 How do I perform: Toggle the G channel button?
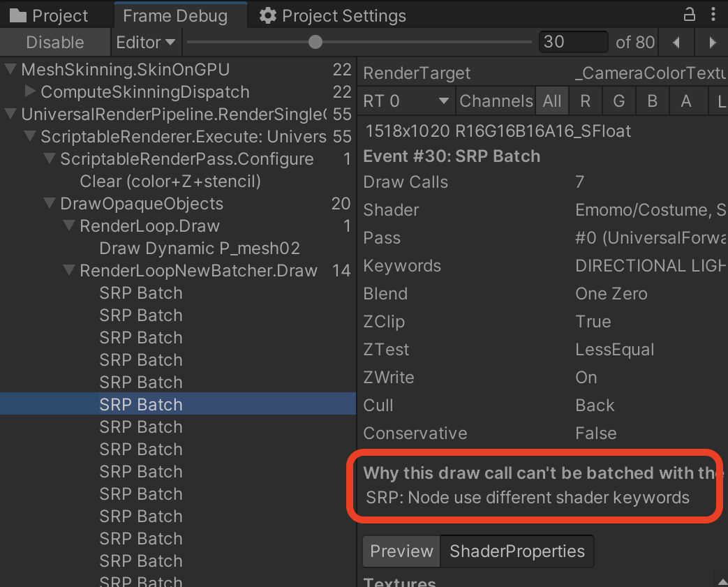click(619, 101)
